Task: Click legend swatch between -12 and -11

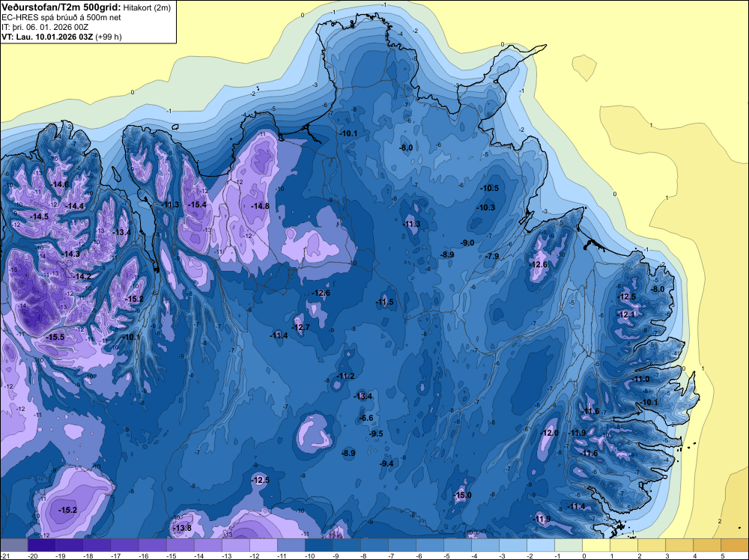Action: 264,545
